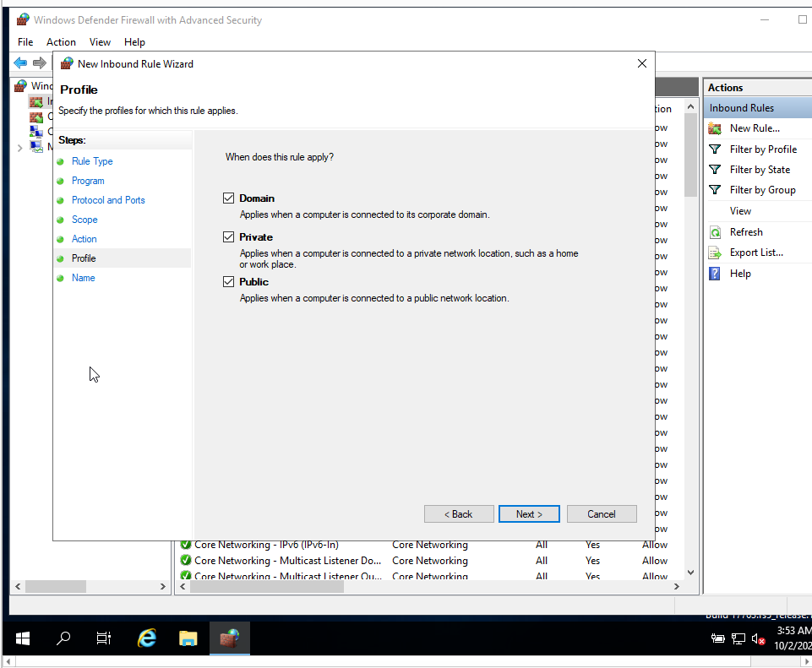Click the Back button in wizard
The height and width of the screenshot is (668, 812).
pos(459,513)
